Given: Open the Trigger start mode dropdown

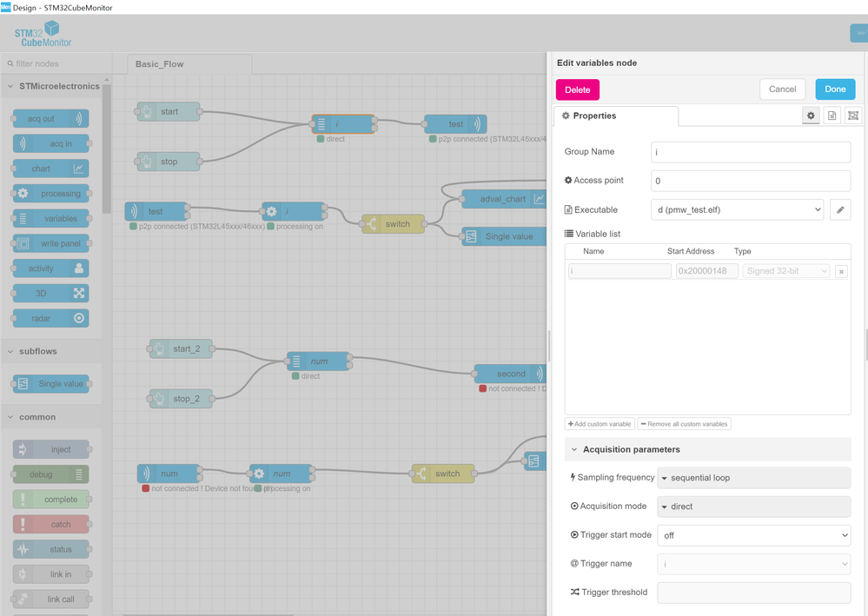Looking at the screenshot, I should [x=753, y=535].
